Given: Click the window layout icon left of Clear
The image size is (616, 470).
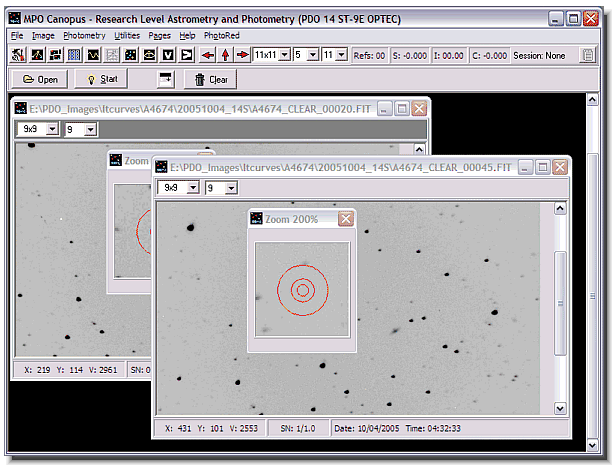Looking at the screenshot, I should (x=165, y=79).
